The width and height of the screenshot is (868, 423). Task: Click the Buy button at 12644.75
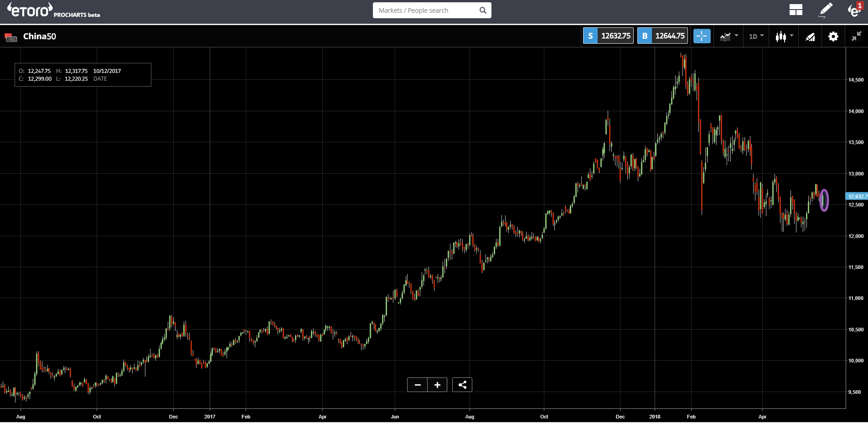(662, 36)
